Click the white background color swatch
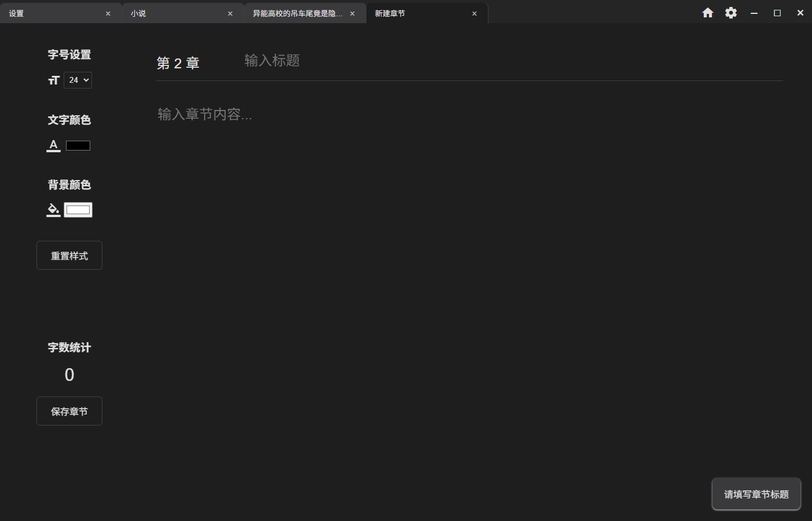 coord(78,210)
